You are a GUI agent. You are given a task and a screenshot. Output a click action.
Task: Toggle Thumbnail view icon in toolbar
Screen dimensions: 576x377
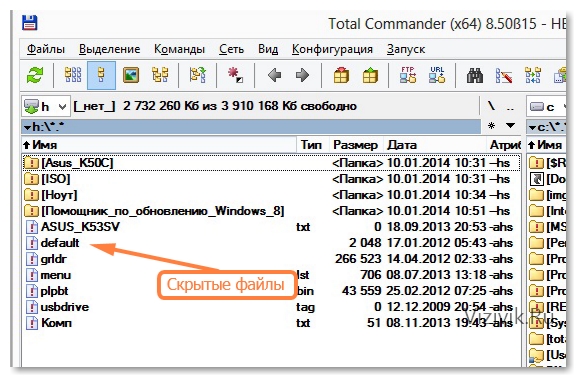point(131,75)
